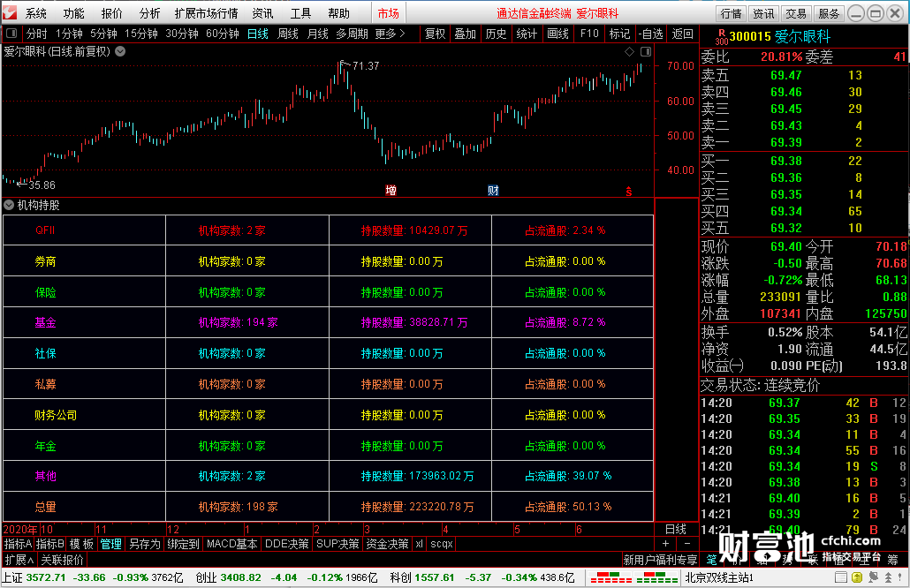
Task: Click the diamond icon above the chart
Action: point(630,51)
